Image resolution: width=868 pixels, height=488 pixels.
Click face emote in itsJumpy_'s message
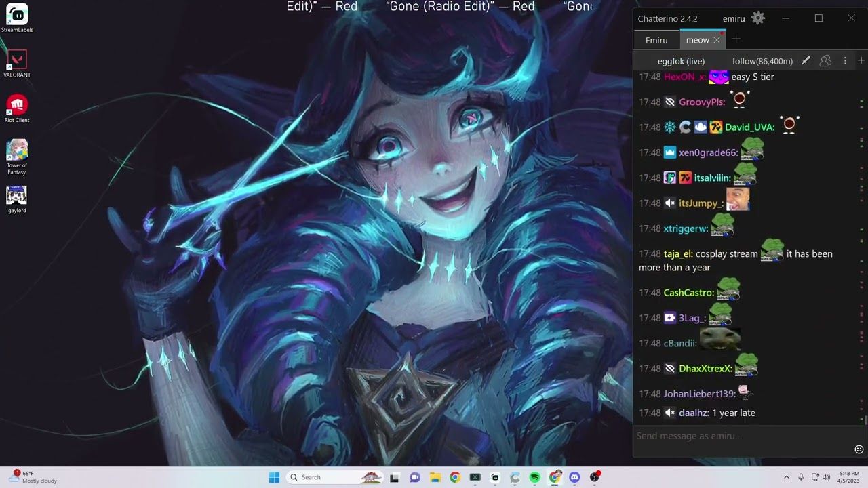(738, 199)
